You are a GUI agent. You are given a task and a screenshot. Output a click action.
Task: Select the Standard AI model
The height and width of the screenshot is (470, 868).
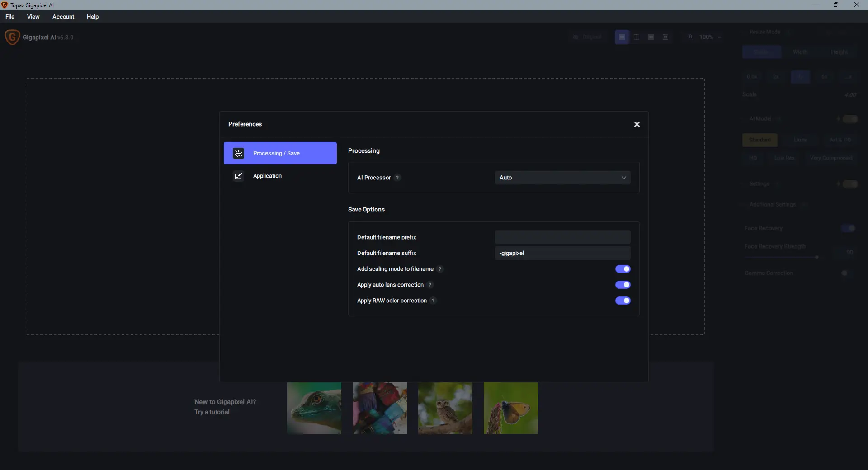click(760, 140)
